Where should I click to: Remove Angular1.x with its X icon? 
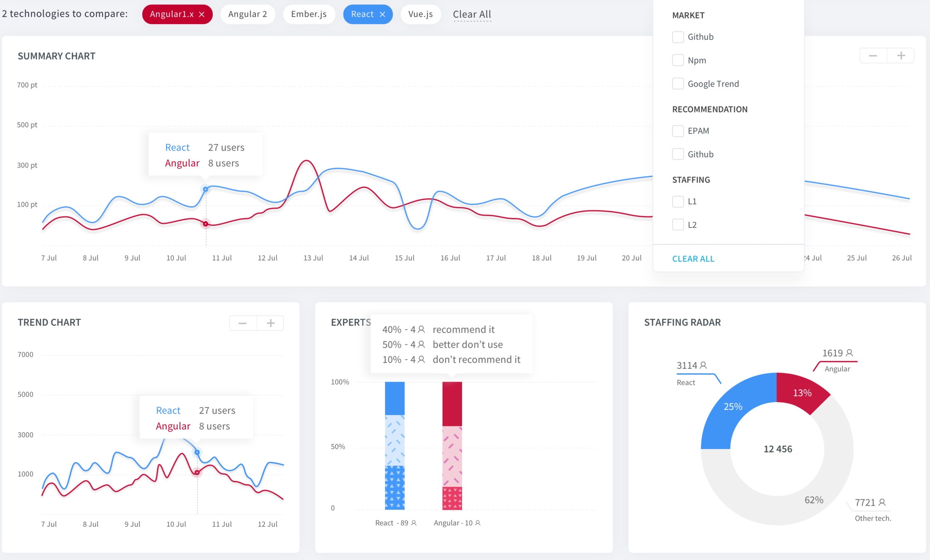(x=202, y=15)
